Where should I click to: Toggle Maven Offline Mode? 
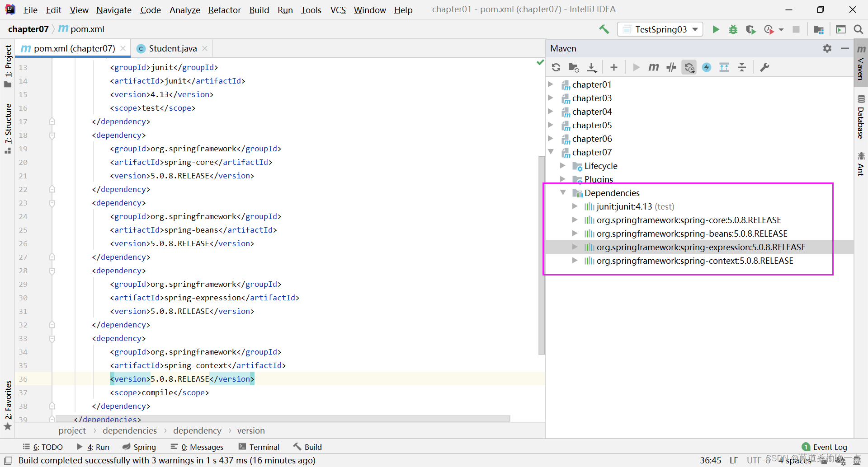click(x=671, y=67)
